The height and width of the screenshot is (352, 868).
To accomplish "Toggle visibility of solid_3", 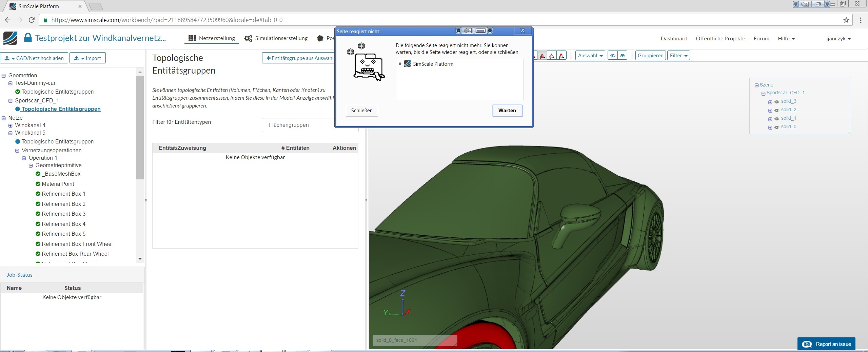I will (x=777, y=102).
